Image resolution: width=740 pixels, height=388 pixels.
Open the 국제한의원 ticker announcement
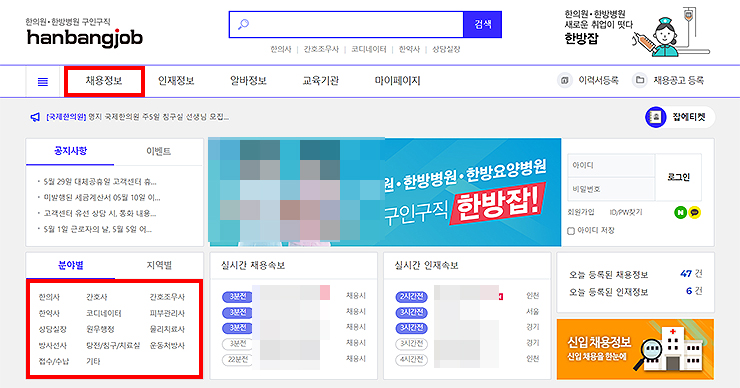coord(137,117)
